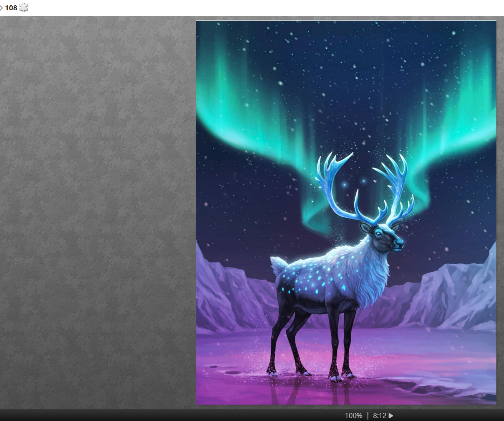Screen dimensions: 504x421
Task: Click the 8:12 elapsed time readout
Action: coord(379,416)
